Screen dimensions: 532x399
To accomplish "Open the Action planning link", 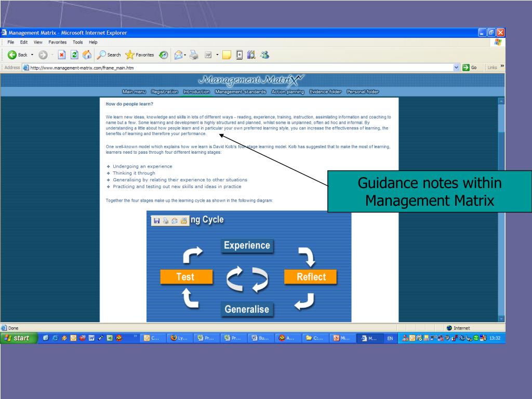I will (x=288, y=91).
